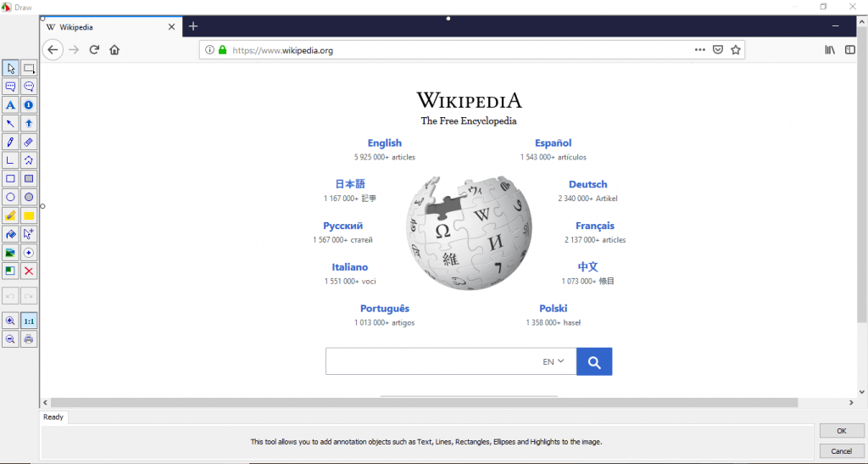Choose the circular spotlight target tool
This screenshot has height=464, width=868.
[x=29, y=253]
